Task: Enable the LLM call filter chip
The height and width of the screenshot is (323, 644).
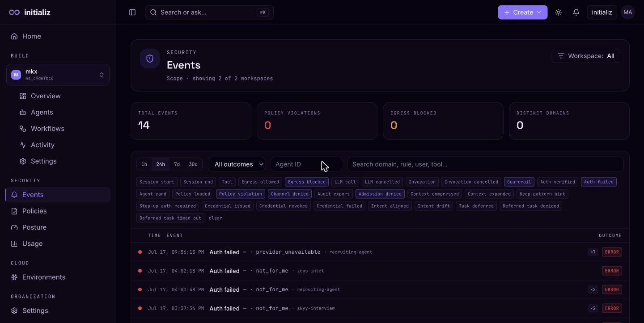Action: pyautogui.click(x=345, y=182)
